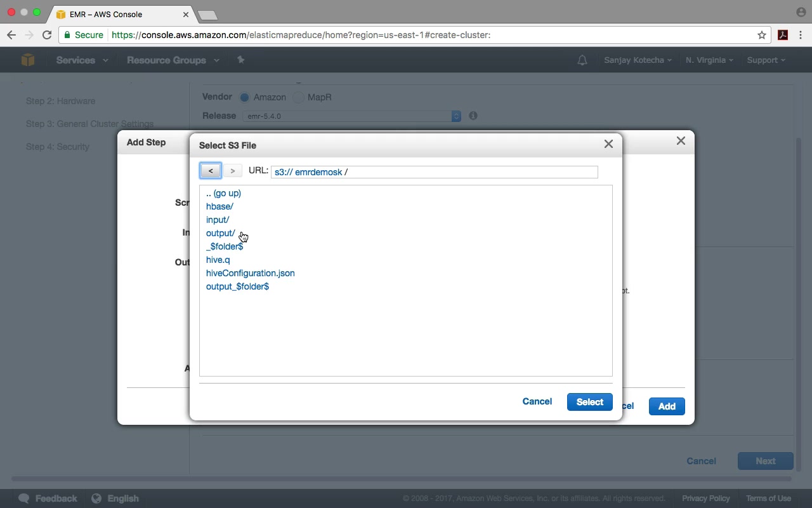Image resolution: width=812 pixels, height=508 pixels.
Task: Go back in the S3 browser
Action: click(x=211, y=171)
